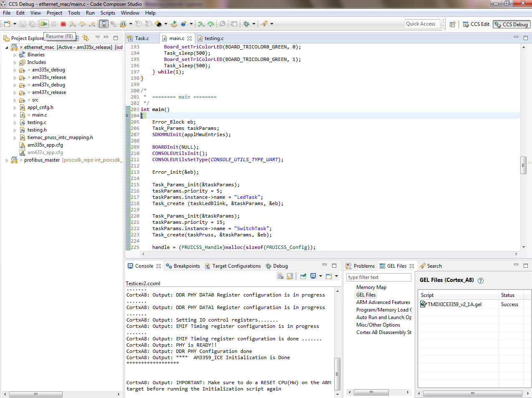This screenshot has height=398, width=532.
Task: Click the Save All icon in toolbar
Action: (32, 24)
